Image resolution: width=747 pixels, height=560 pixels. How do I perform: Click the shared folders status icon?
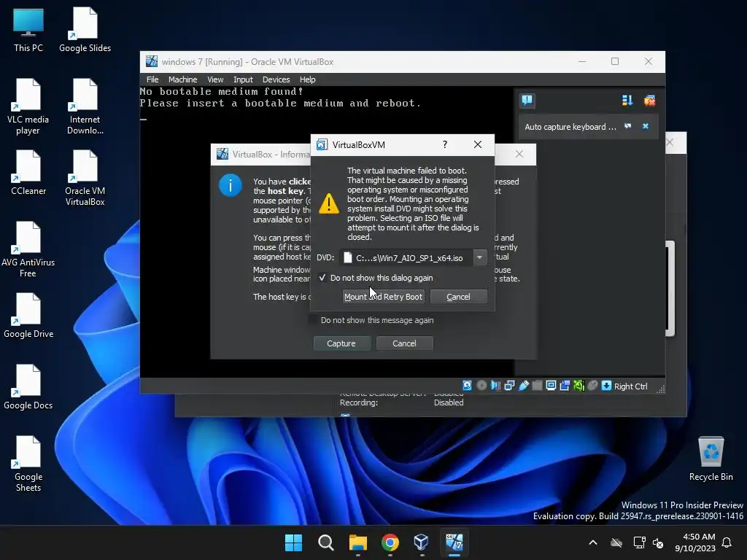pyautogui.click(x=537, y=385)
